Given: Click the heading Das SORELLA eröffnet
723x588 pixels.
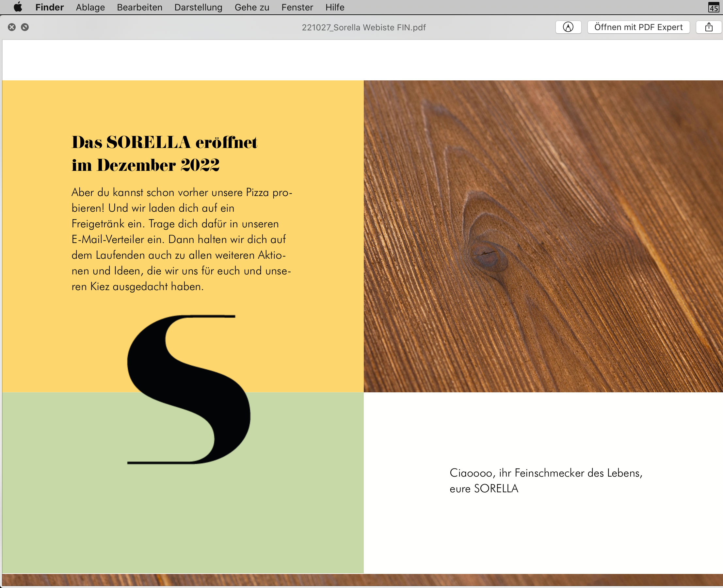Looking at the screenshot, I should [x=164, y=143].
